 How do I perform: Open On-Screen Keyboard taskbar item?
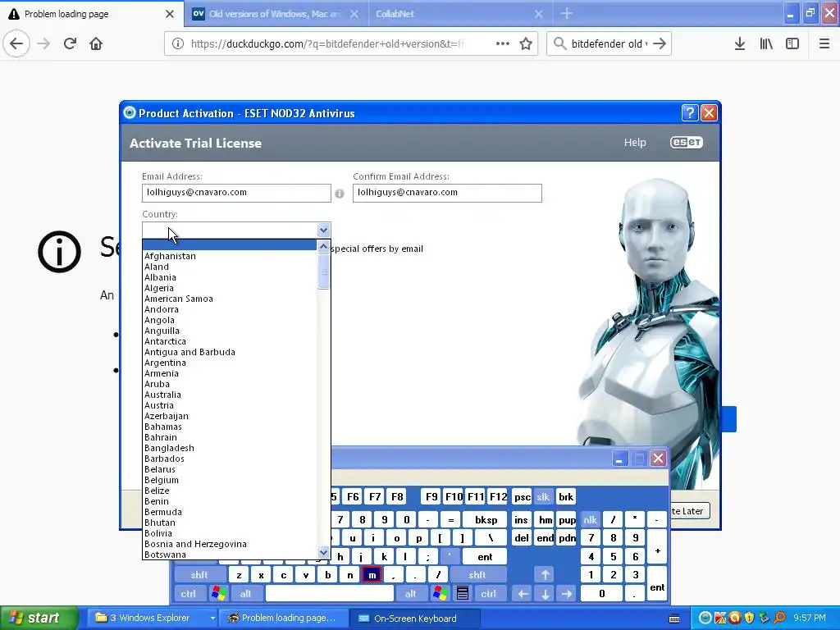(414, 619)
